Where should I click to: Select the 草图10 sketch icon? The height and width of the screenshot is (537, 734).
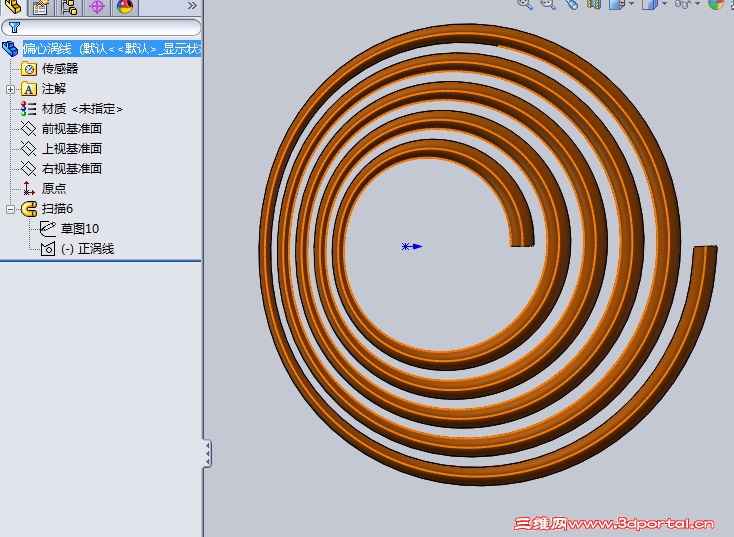click(x=48, y=228)
